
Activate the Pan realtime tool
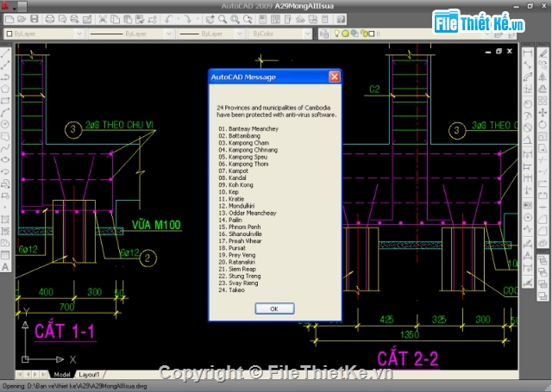(x=210, y=19)
